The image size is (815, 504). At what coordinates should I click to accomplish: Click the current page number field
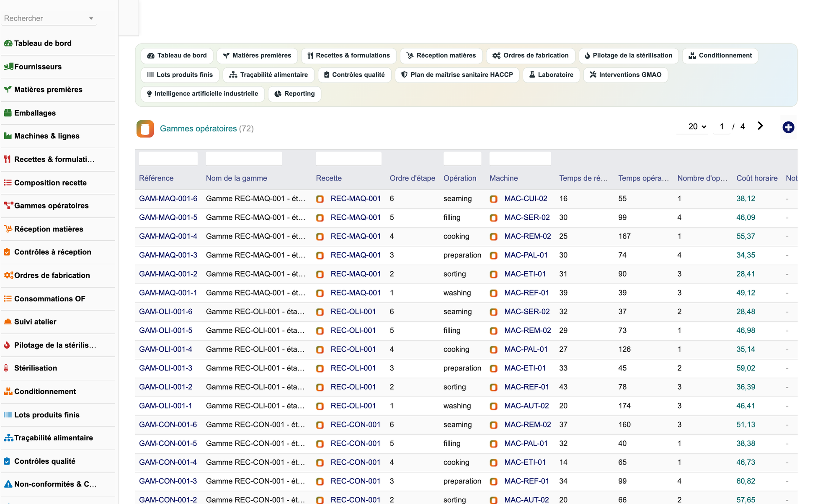click(722, 126)
